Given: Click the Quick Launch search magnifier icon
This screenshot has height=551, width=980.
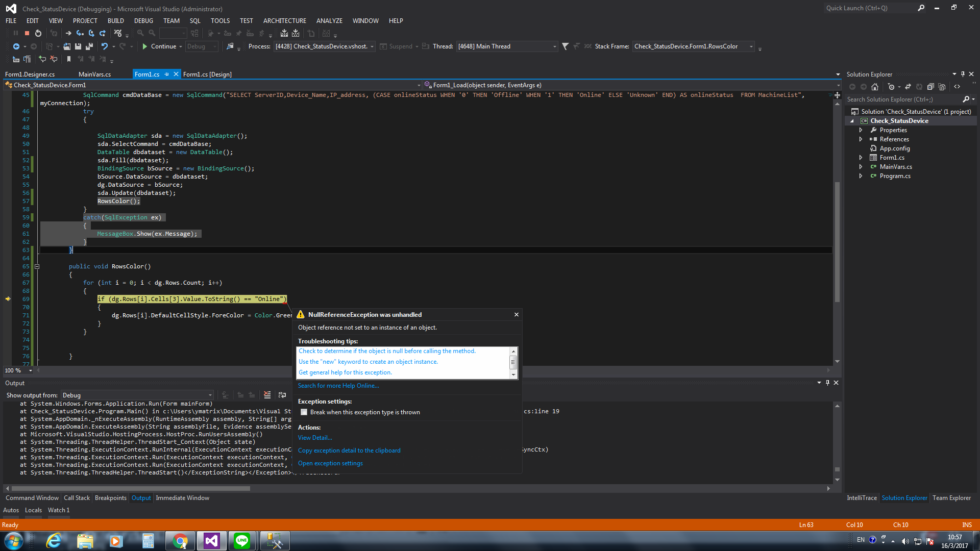Looking at the screenshot, I should point(921,8).
